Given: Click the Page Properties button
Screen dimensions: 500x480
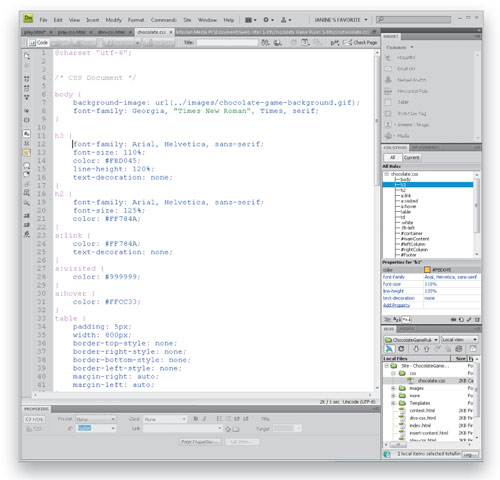Looking at the screenshot, I should click(x=200, y=442).
